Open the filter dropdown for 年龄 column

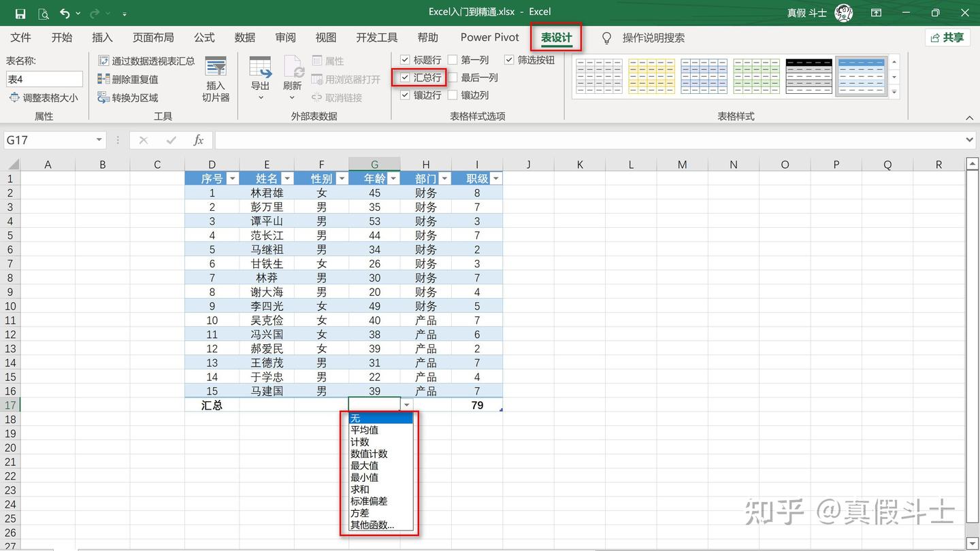coord(393,179)
